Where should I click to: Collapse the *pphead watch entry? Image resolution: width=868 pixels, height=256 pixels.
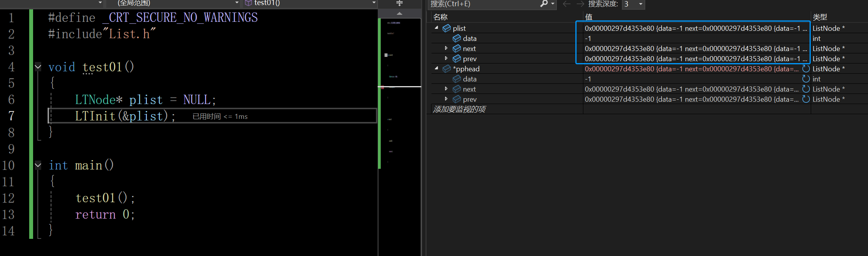point(437,68)
